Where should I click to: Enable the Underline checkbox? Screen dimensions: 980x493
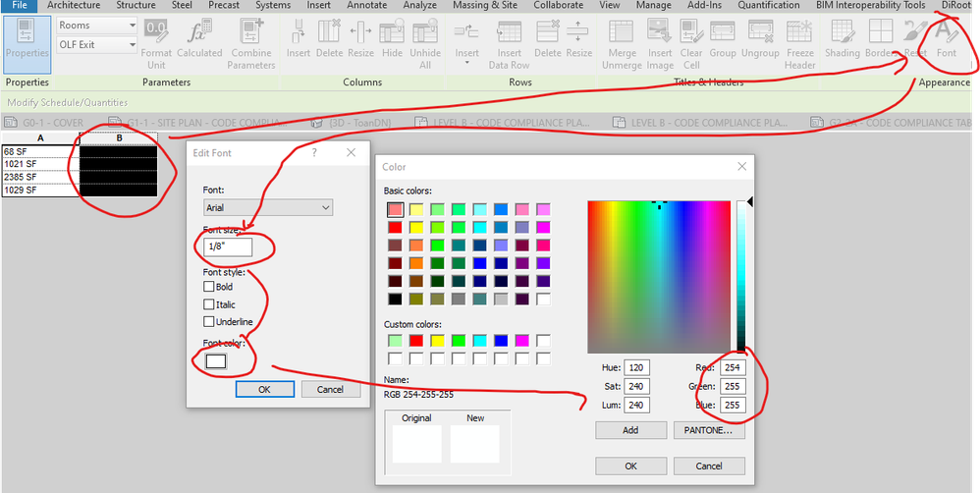(x=209, y=322)
